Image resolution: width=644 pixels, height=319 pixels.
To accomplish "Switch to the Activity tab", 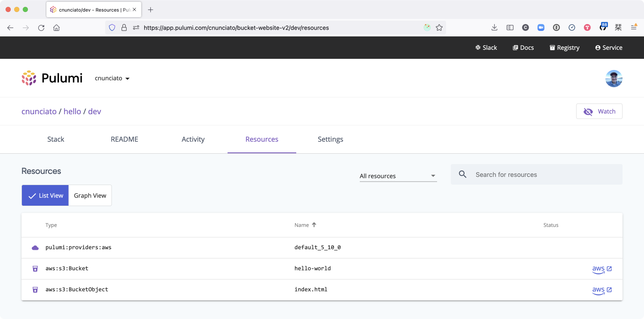I will (x=193, y=140).
